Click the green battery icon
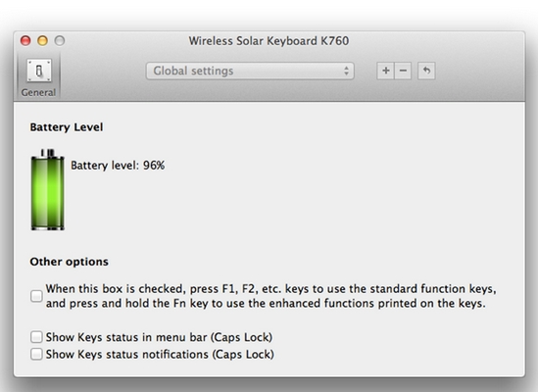Viewport: 538px width, 392px height. 48,189
